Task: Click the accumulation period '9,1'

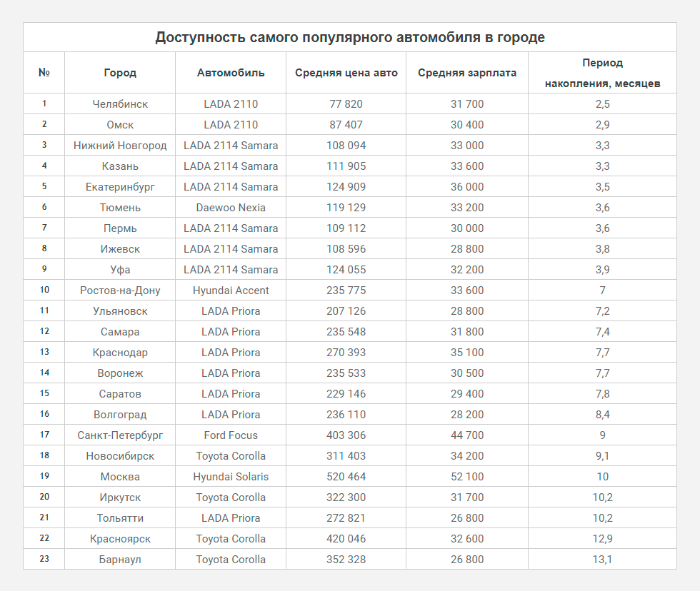Action: click(x=602, y=456)
